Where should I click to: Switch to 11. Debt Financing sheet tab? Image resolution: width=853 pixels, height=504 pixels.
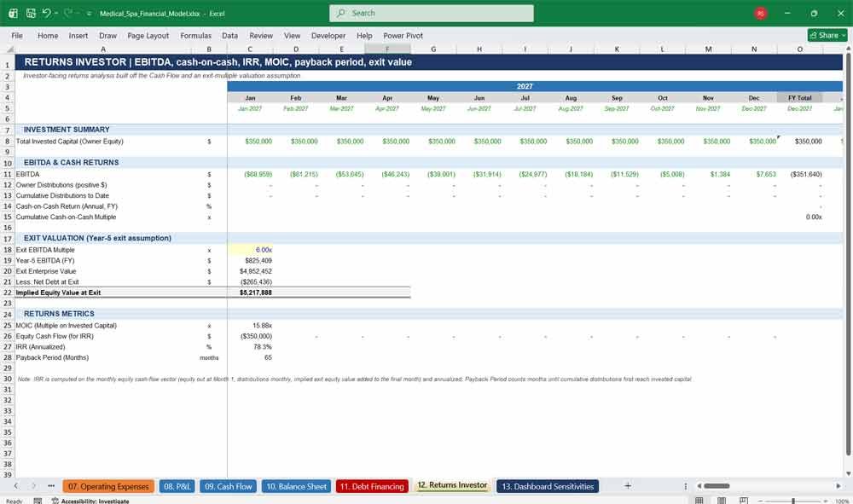(x=372, y=487)
